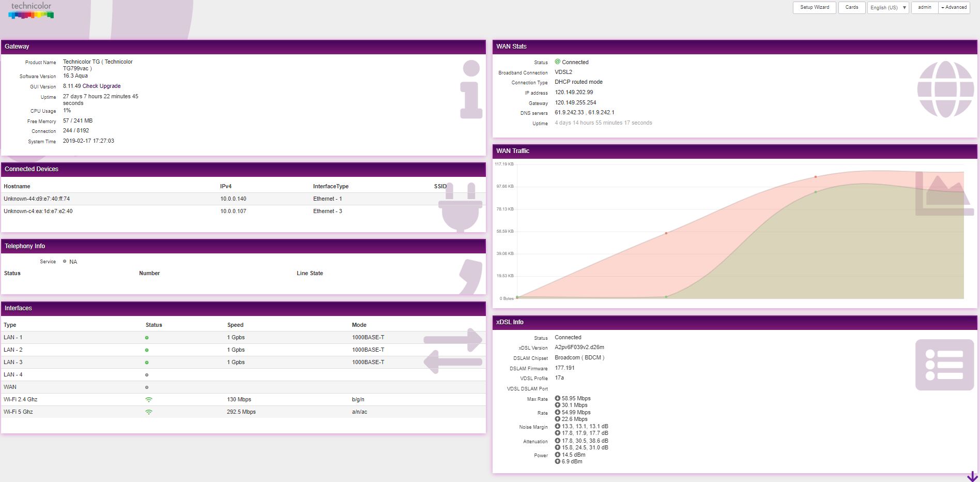Screen dimensions: 980x482
Task: Click the System Time value 2019-02-17 17:27:03
Action: click(x=88, y=141)
